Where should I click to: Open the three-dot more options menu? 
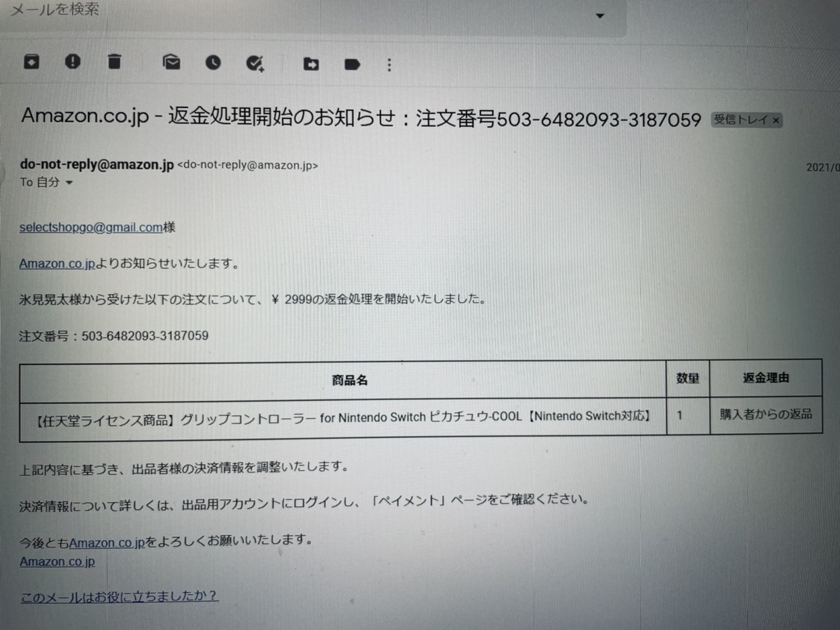click(x=389, y=65)
